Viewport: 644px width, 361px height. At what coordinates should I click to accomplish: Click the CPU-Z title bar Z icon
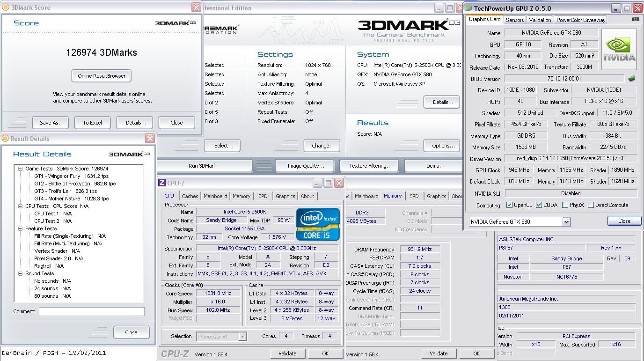click(x=162, y=183)
